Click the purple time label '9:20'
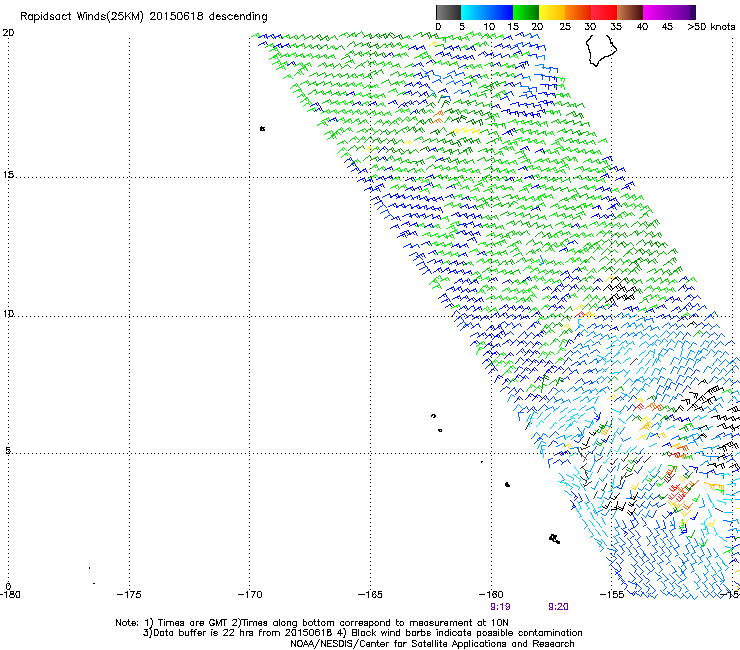 point(558,607)
